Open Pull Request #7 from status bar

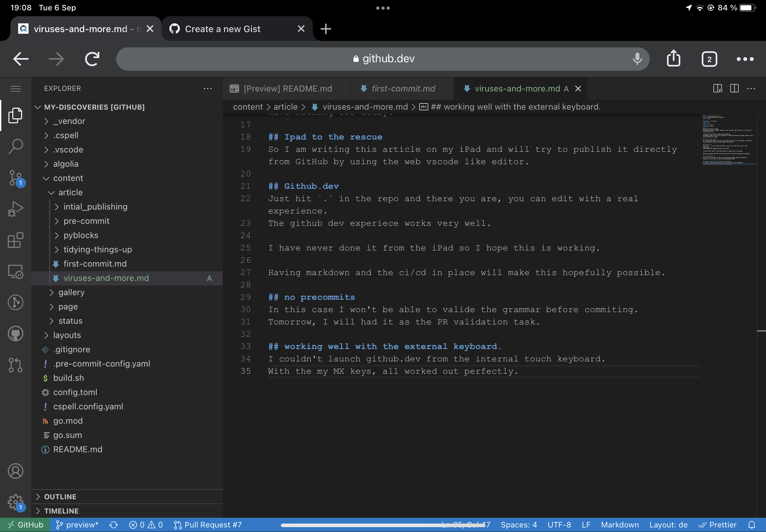(208, 524)
